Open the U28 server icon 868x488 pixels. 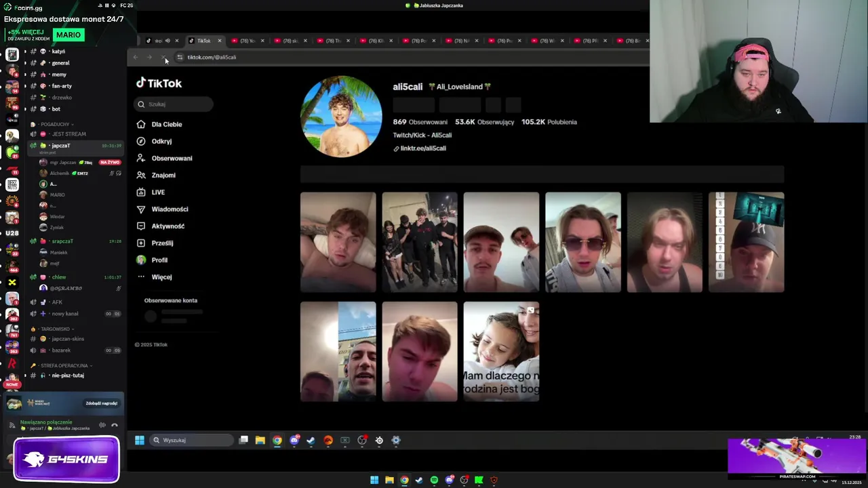[x=12, y=233]
